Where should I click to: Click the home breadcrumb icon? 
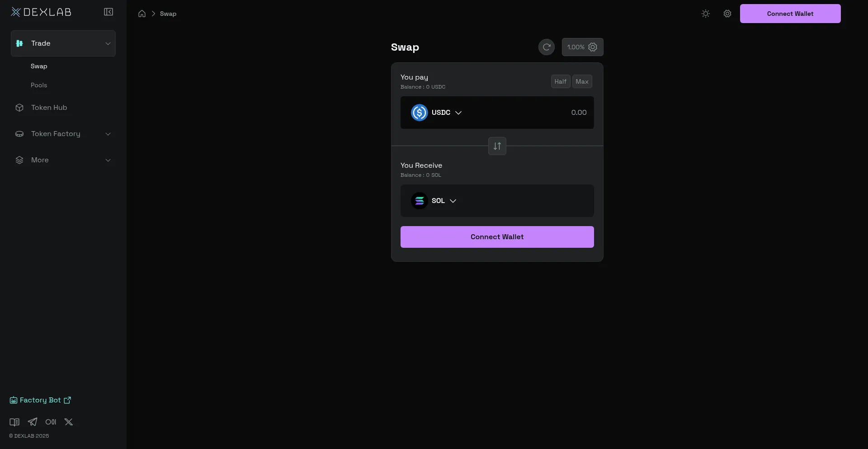click(142, 14)
